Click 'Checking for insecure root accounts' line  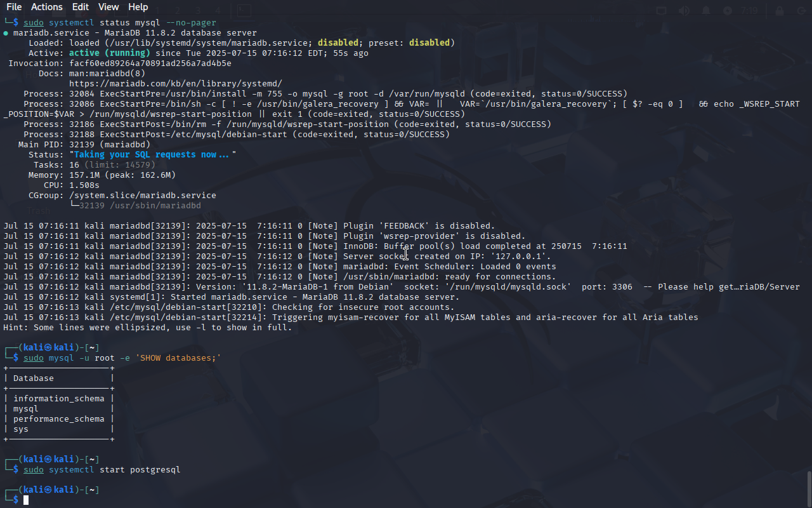(x=229, y=307)
